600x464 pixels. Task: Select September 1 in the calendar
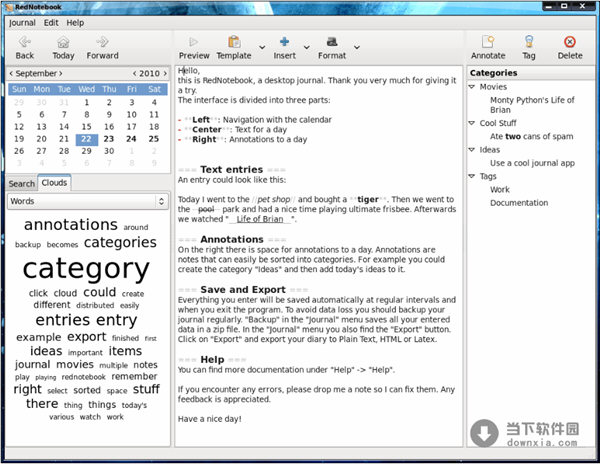click(x=86, y=102)
